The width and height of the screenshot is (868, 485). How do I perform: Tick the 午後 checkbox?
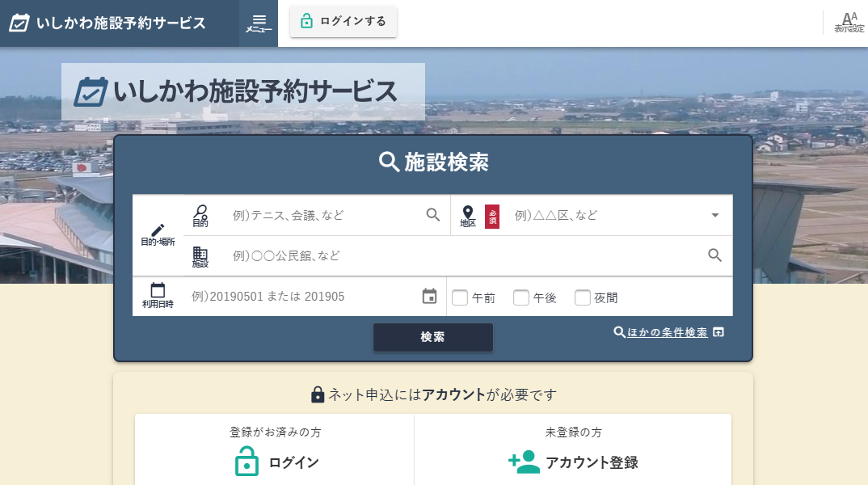[521, 297]
